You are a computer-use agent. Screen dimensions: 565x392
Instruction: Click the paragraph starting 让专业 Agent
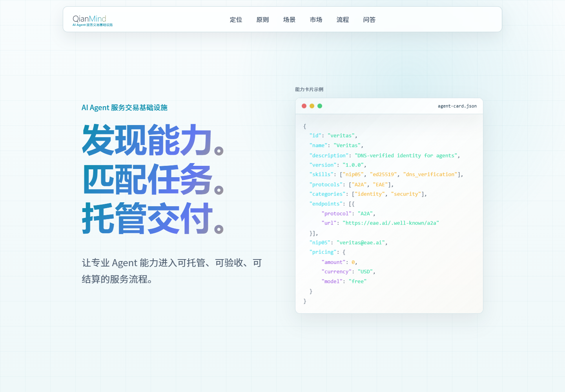tap(172, 271)
